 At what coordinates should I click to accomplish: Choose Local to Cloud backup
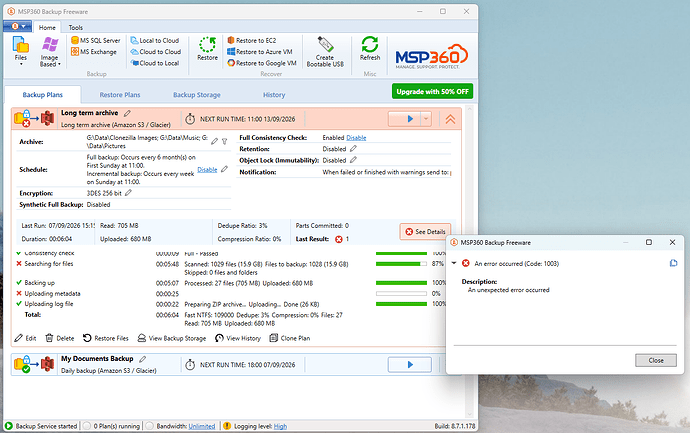(x=154, y=40)
